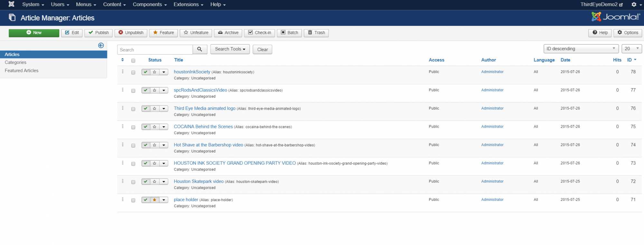Toggle star for HOUSTON INK SOCIETY GRAND OPENING
This screenshot has width=644, height=245.
pos(155,163)
